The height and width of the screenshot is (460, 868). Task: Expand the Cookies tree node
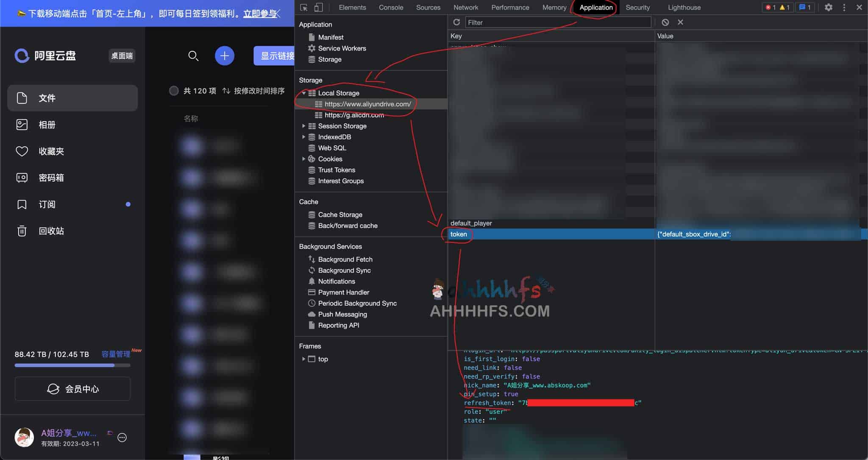[x=303, y=159]
